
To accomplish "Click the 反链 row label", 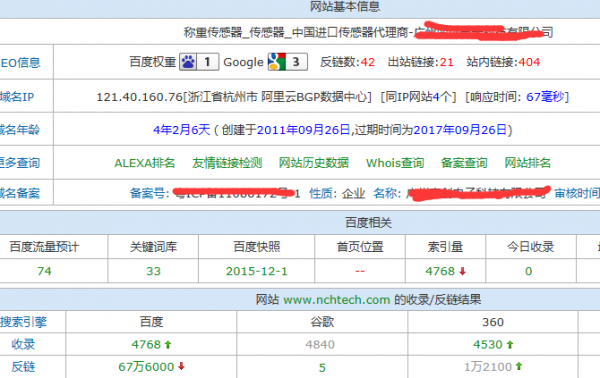I will pyautogui.click(x=23, y=367).
